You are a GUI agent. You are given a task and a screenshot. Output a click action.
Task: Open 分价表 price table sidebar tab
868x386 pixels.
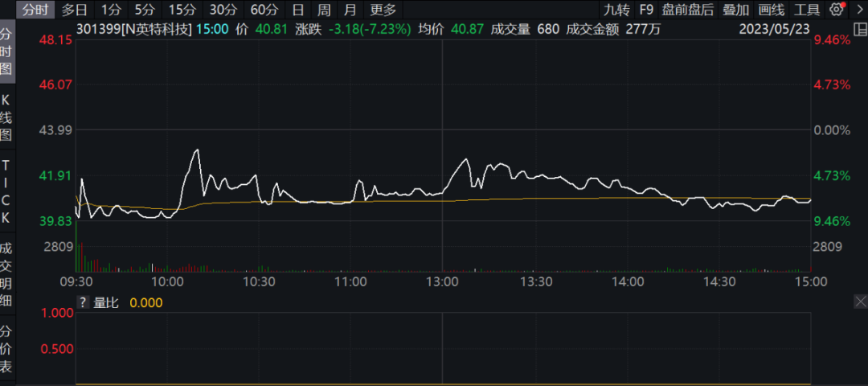(x=6, y=349)
